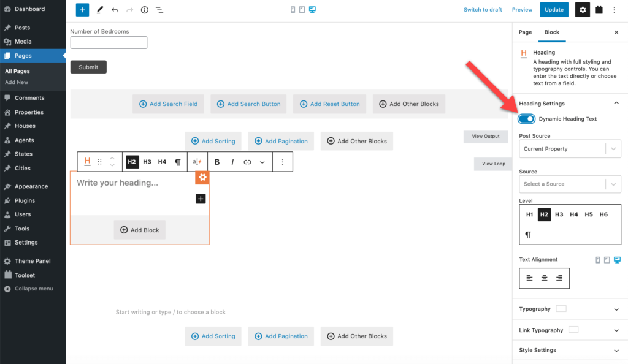Click the Write your heading placeholder
The image size is (628, 364).
[117, 183]
